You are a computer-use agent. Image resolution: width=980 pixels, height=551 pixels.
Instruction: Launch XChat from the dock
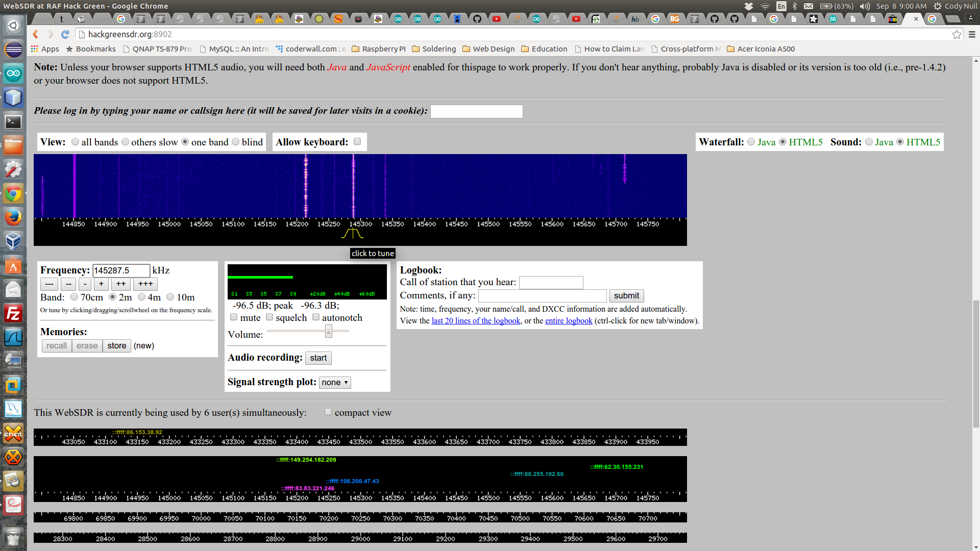[x=13, y=434]
